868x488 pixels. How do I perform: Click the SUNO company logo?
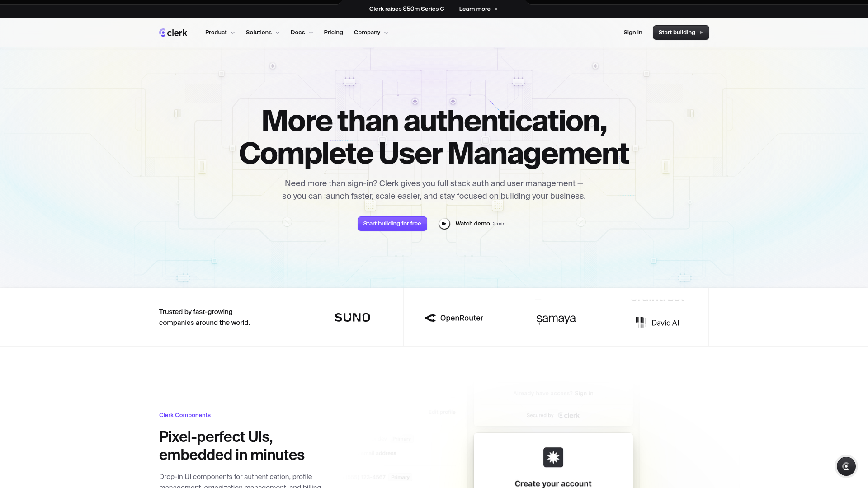tap(352, 317)
